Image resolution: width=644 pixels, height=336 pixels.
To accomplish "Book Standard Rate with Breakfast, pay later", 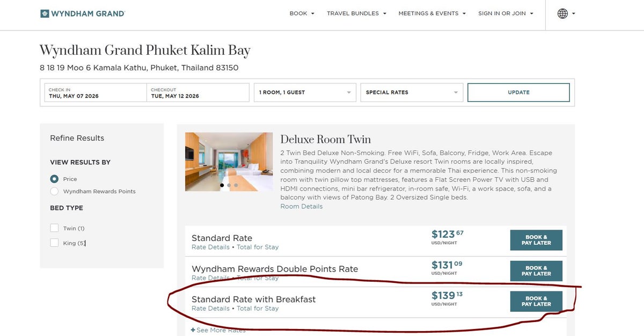I will [536, 301].
